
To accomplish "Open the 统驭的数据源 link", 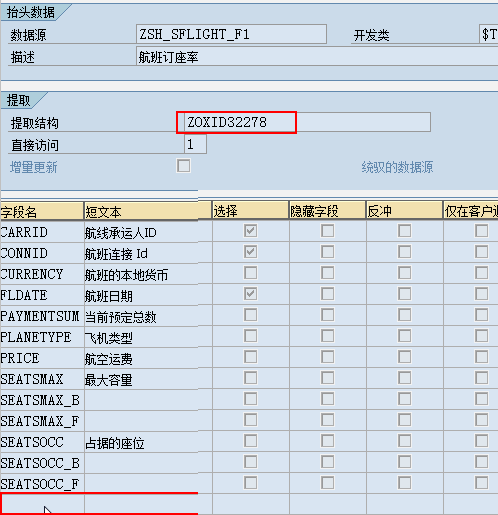I will point(397,167).
